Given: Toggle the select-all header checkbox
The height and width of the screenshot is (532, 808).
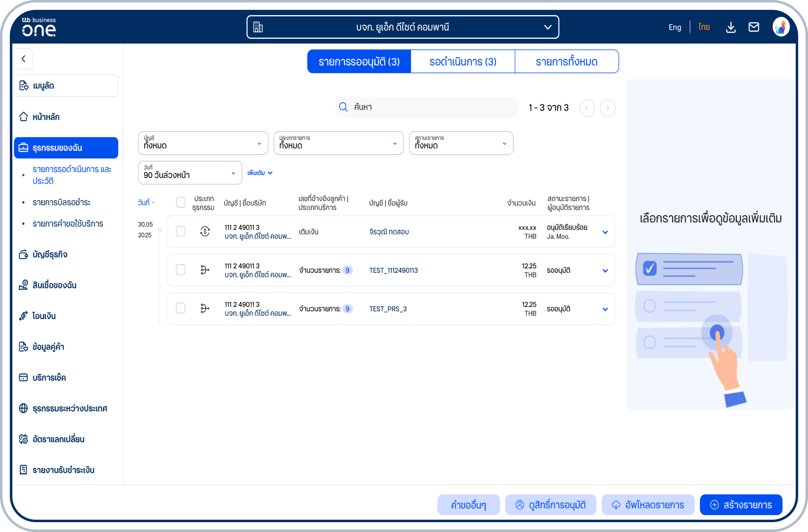Looking at the screenshot, I should pos(180,202).
